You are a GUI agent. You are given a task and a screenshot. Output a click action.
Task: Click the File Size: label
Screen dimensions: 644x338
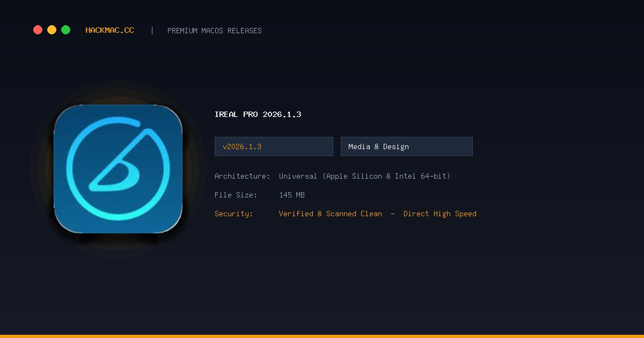[x=236, y=195]
